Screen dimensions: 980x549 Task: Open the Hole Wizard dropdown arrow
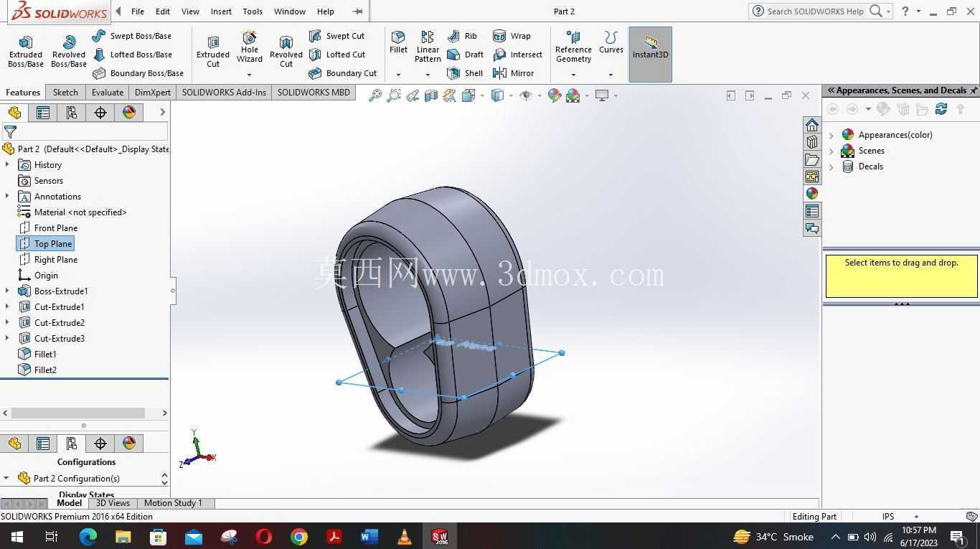(249, 75)
